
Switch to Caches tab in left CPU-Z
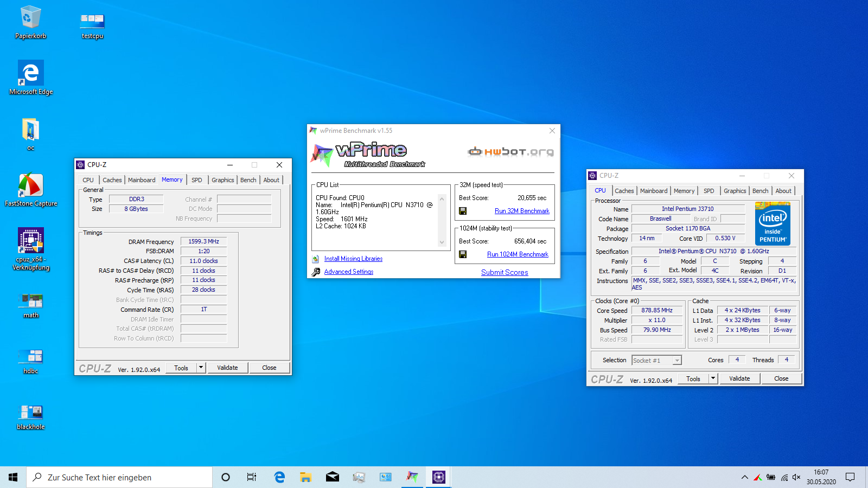(112, 180)
